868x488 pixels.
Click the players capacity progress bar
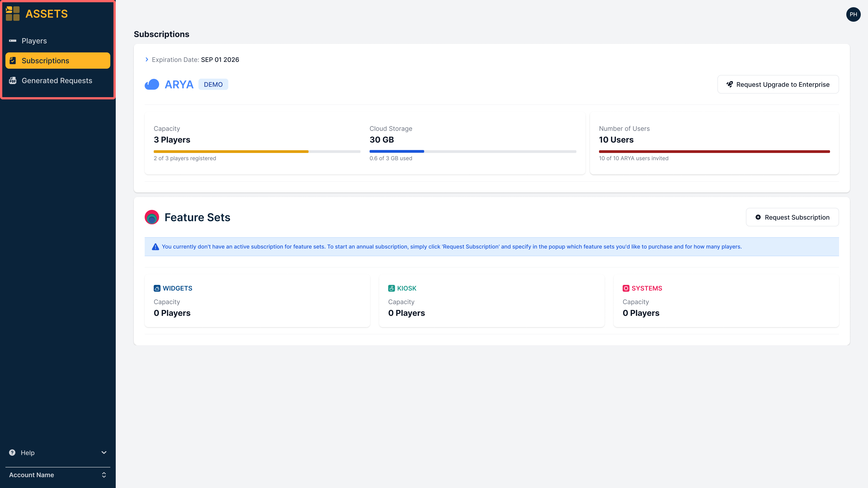click(x=257, y=152)
